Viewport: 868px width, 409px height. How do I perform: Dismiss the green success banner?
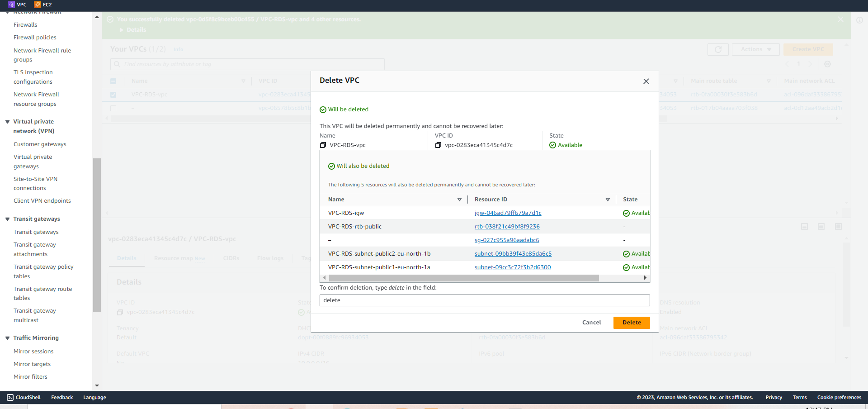(840, 19)
